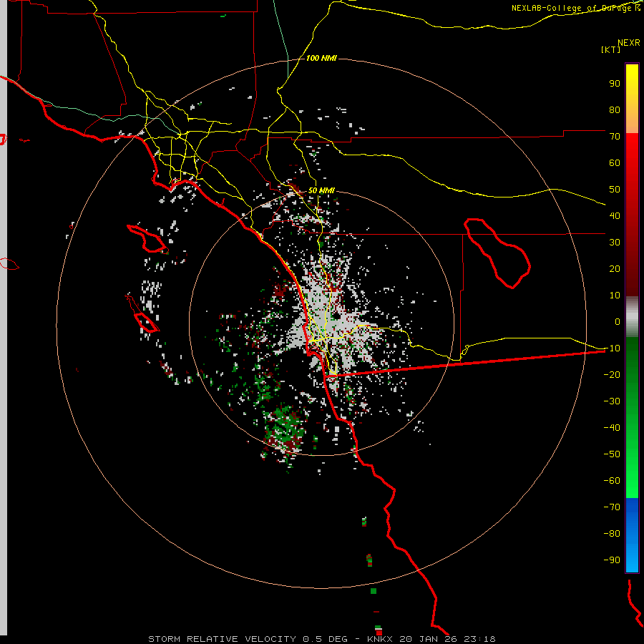Click the "50" value on velocity scale
The height and width of the screenshot is (644, 644).
point(615,190)
